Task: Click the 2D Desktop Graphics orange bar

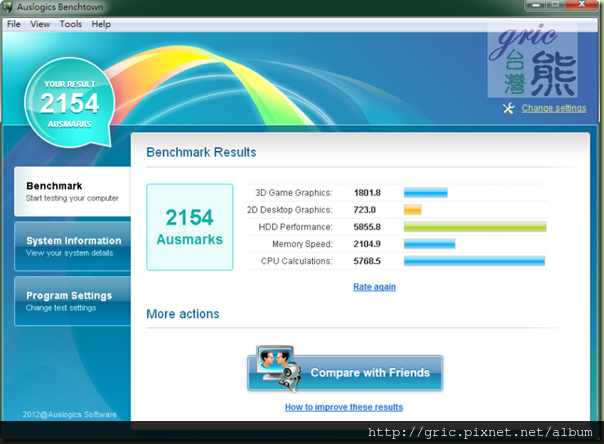Action: click(413, 209)
